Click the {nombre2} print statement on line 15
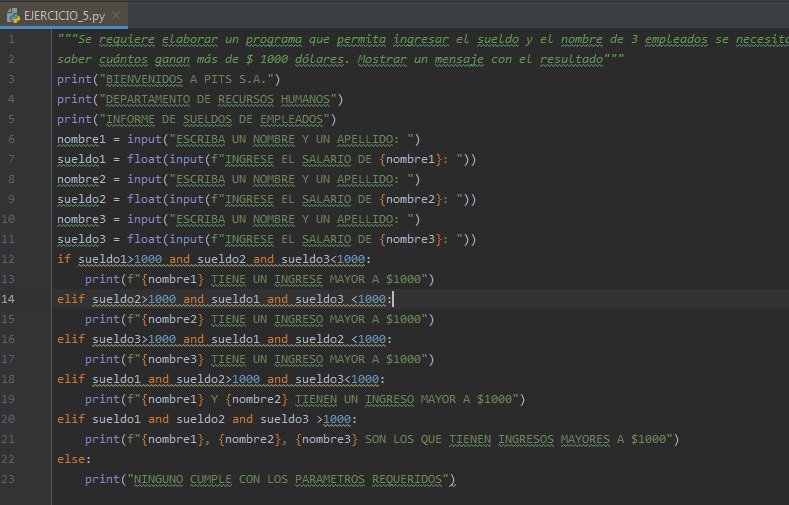This screenshot has width=789, height=505. point(259,319)
